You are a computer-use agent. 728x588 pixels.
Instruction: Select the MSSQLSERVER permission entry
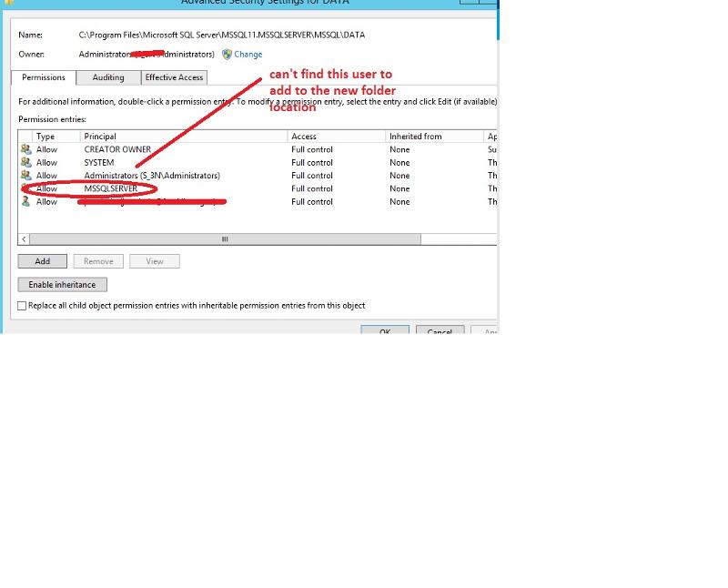pyautogui.click(x=258, y=188)
